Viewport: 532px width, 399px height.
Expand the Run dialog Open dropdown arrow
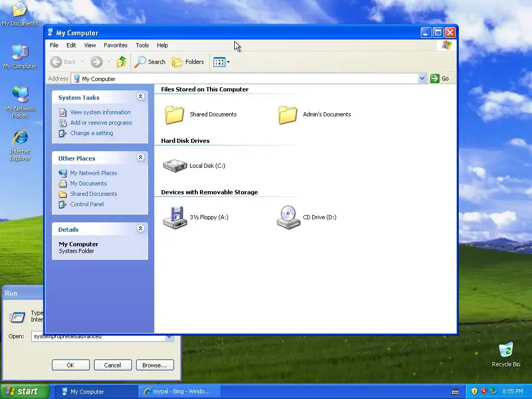[169, 338]
